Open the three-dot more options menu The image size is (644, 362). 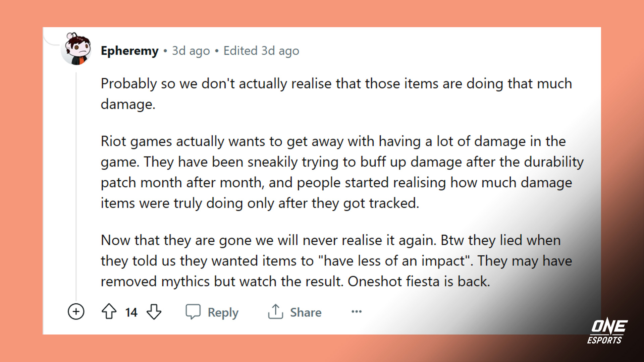356,312
